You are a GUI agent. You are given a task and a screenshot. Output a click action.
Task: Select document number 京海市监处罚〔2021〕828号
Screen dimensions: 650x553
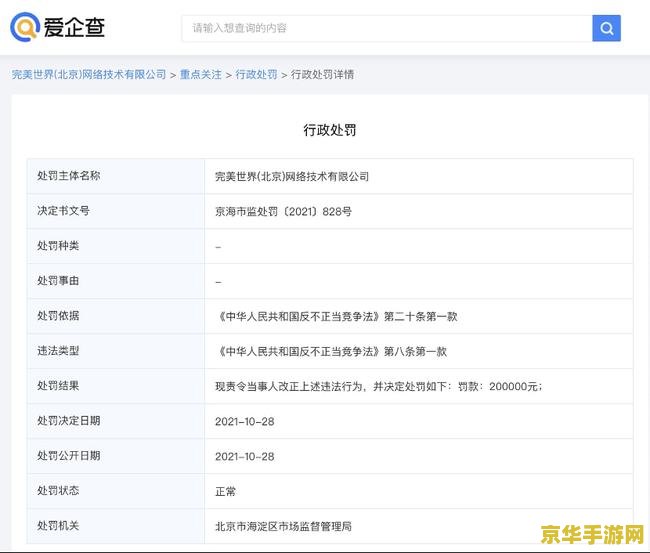coord(283,212)
